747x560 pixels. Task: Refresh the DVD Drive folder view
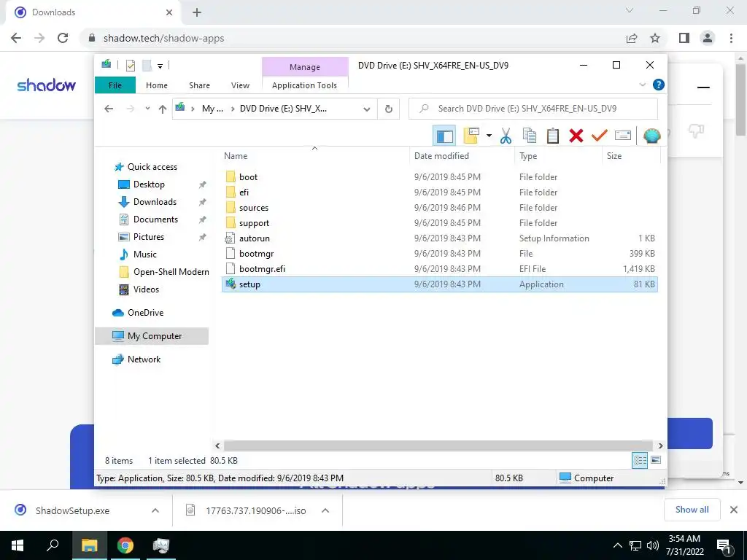pos(389,109)
